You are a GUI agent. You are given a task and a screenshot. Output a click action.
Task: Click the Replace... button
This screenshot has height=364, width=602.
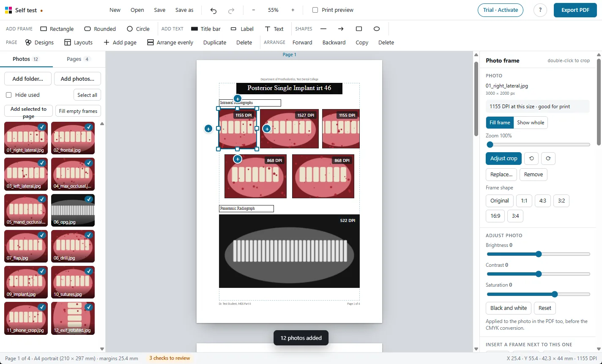click(x=501, y=175)
